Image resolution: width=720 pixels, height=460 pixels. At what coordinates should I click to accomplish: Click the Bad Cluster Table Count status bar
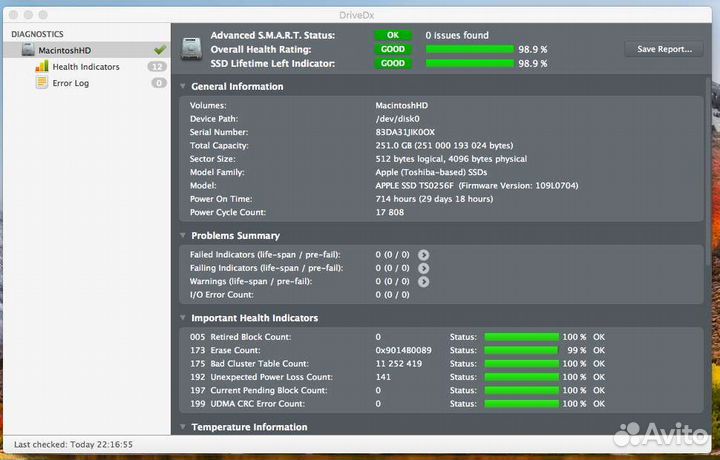coord(522,364)
